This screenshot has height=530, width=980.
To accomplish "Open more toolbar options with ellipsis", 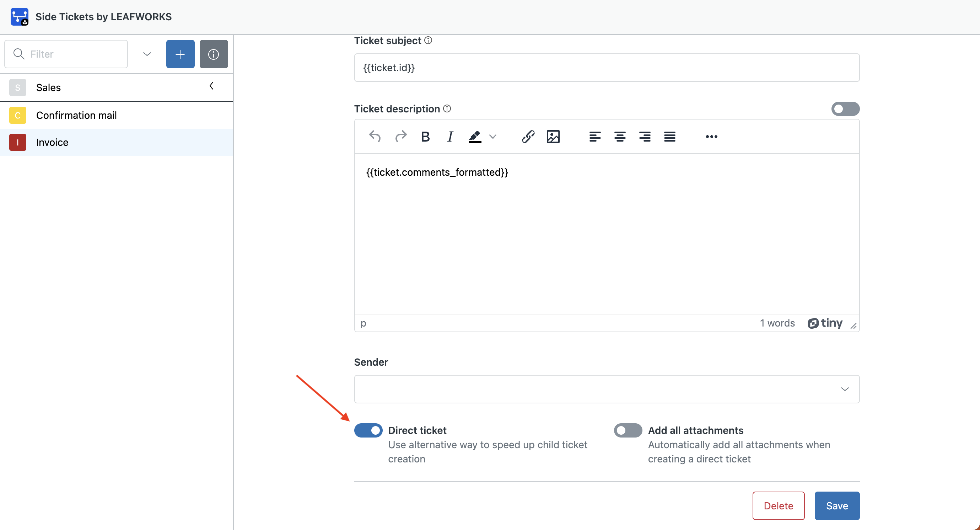I will coord(711,136).
